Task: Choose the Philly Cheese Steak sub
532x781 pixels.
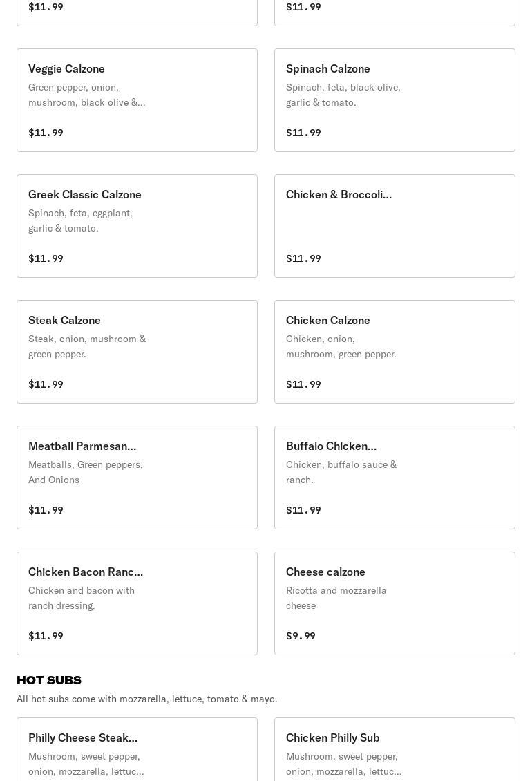Action: tap(137, 750)
